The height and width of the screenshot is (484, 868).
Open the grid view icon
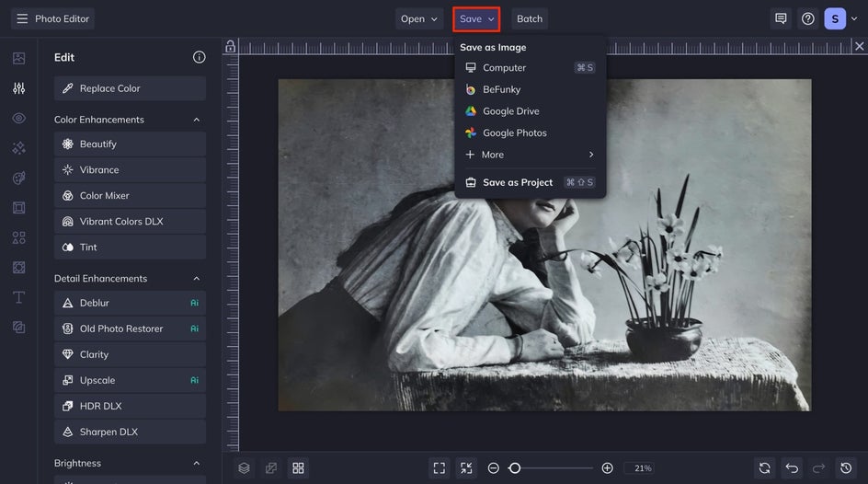[298, 468]
